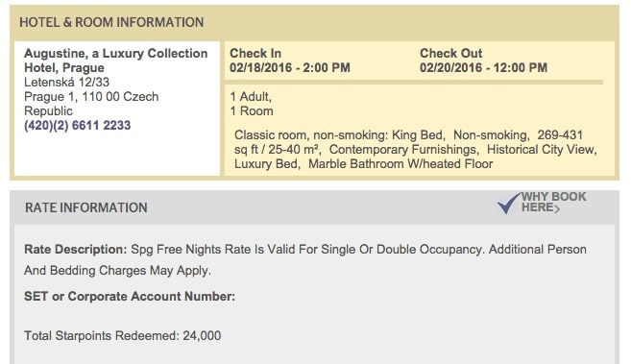Image resolution: width=631 pixels, height=364 pixels.
Task: Click the Rate Information section header
Action: click(86, 207)
